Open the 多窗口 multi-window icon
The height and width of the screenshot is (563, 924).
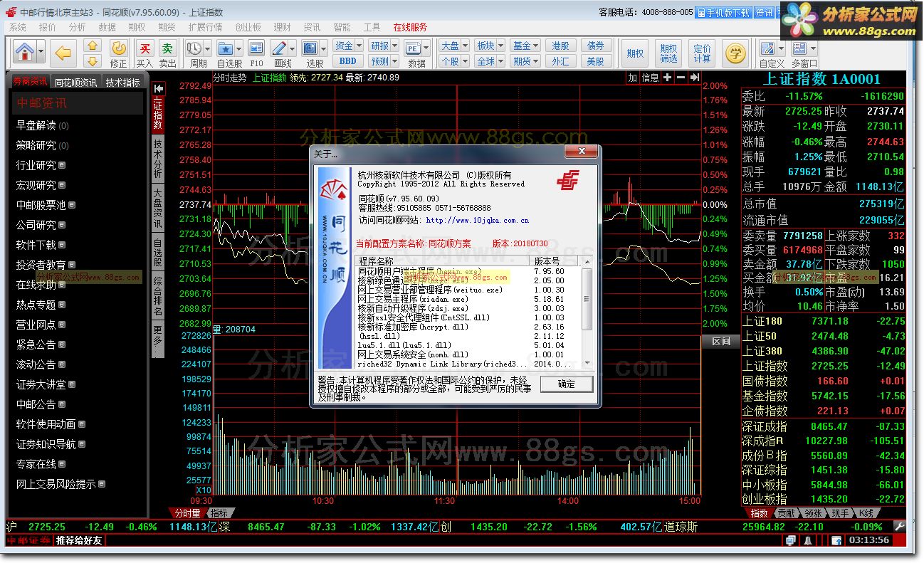[799, 48]
